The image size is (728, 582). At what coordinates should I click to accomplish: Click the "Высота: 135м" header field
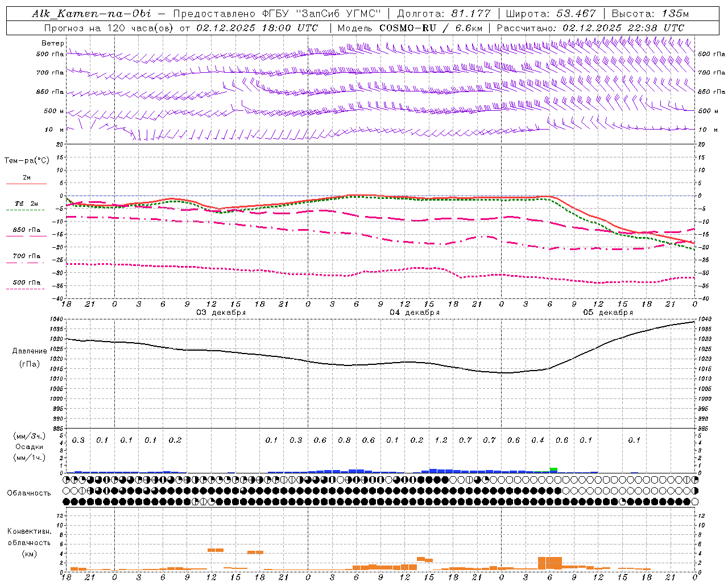coord(650,14)
